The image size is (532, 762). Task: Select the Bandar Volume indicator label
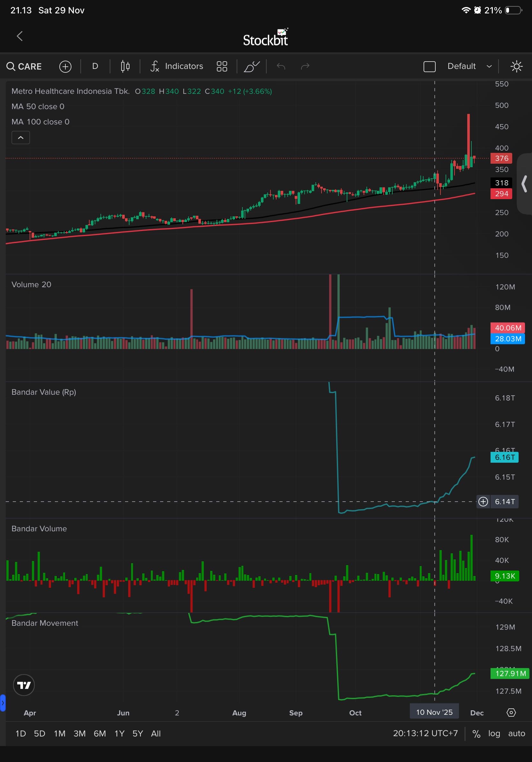[39, 529]
